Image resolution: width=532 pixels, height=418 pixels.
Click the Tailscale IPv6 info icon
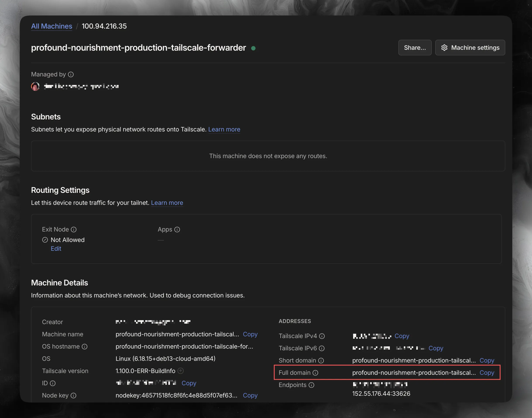[x=322, y=348]
